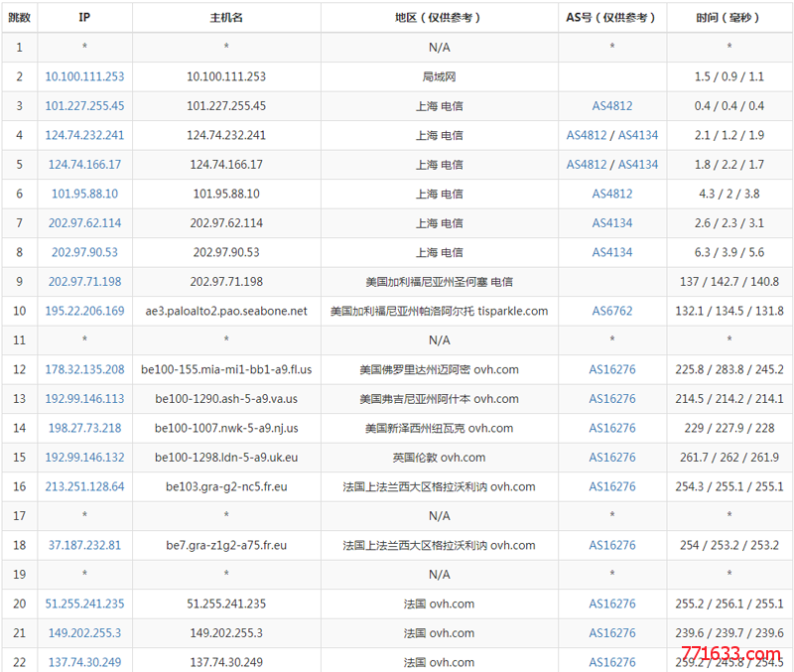Viewport: 794px width, 672px height.
Task: Click hop number 11 cell
Action: tap(19, 340)
